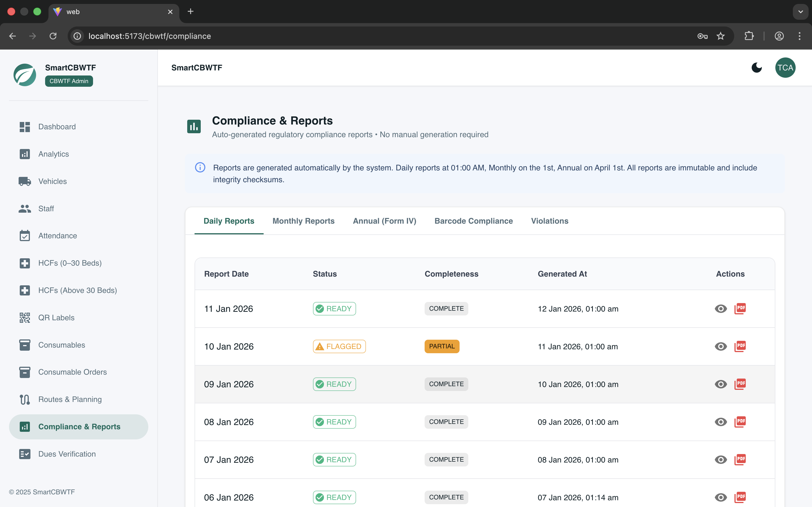Open the Violations tab
The width and height of the screenshot is (812, 507).
[549, 221]
